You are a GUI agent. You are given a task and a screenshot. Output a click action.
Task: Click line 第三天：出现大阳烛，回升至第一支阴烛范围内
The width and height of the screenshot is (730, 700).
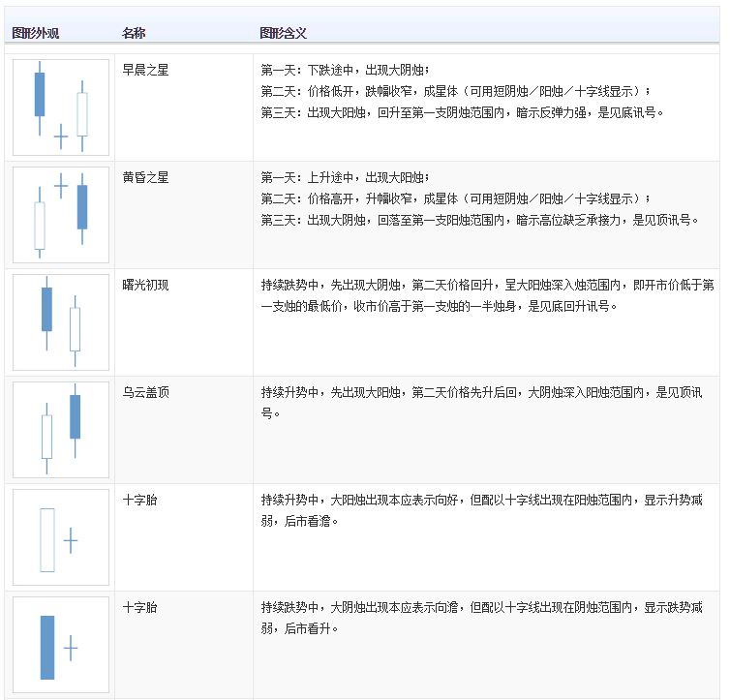tap(462, 112)
